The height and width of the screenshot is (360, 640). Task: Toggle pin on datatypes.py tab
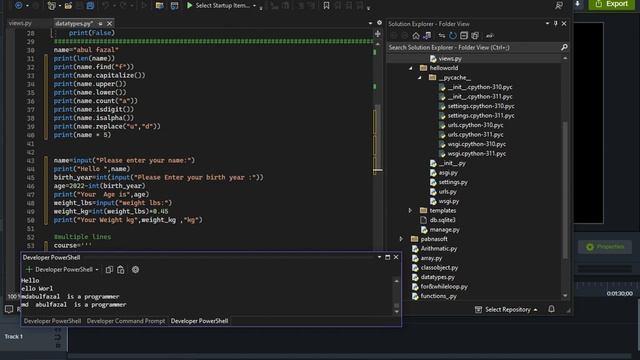(100, 24)
